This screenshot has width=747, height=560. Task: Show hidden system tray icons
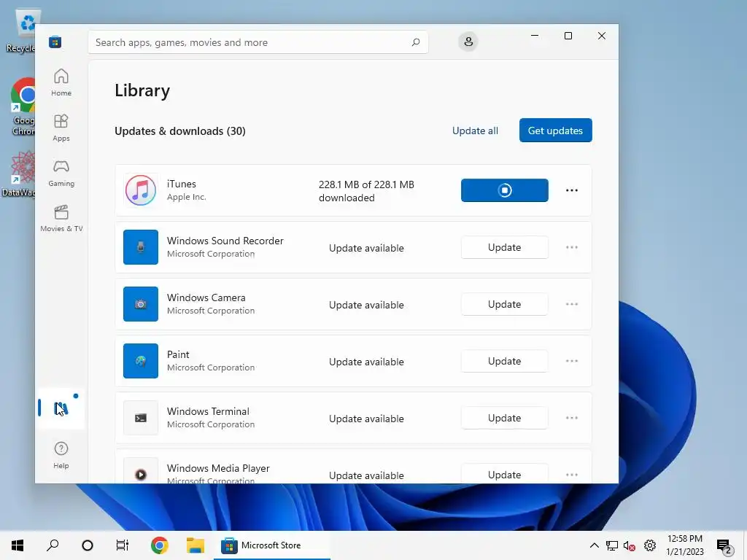pyautogui.click(x=594, y=545)
